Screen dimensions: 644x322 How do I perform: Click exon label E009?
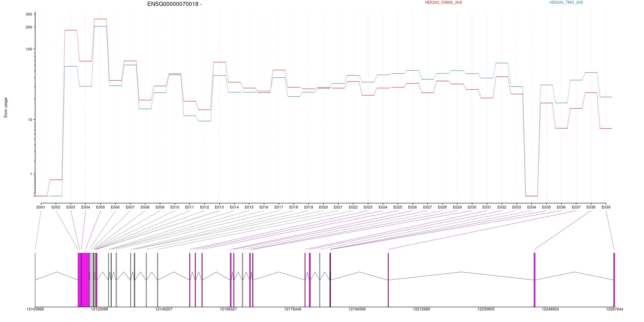coord(160,207)
